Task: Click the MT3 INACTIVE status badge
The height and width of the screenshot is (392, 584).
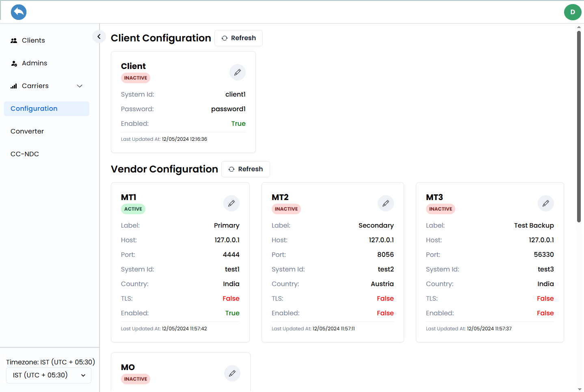Action: point(441,209)
